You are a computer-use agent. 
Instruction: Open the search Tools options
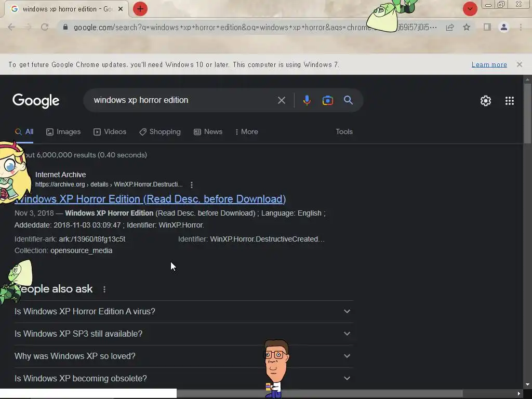point(344,131)
